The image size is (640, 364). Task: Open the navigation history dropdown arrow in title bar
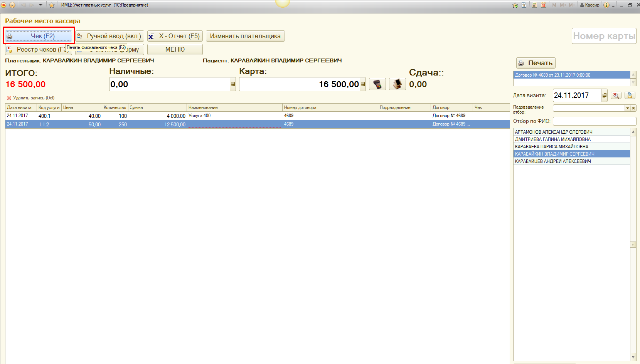click(x=40, y=5)
